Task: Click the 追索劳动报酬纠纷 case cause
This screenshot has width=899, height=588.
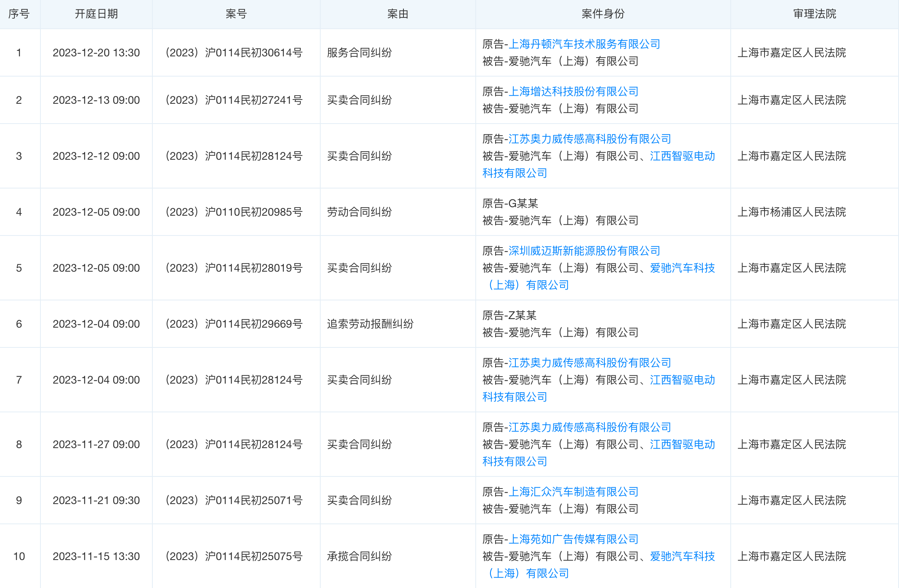Action: coord(370,324)
